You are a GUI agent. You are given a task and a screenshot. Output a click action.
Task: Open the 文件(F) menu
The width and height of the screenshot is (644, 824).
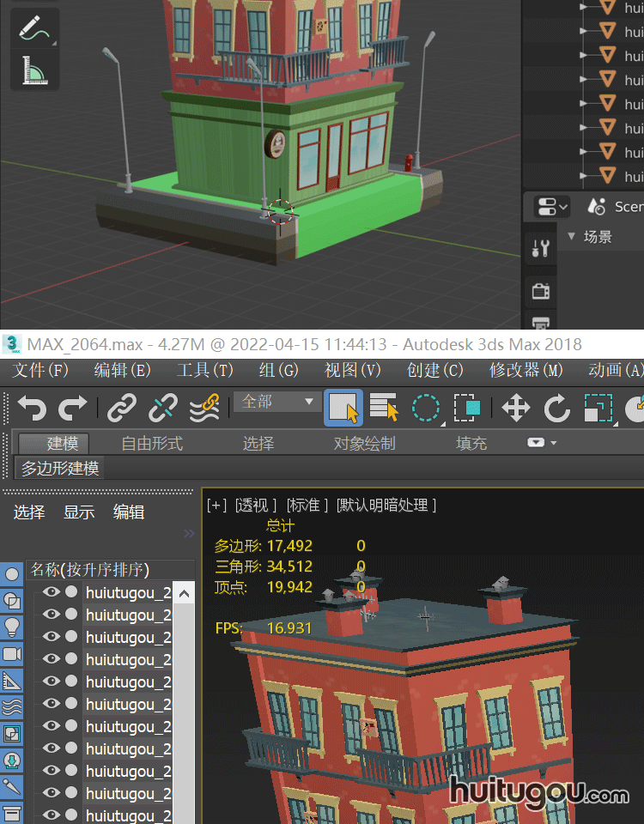(40, 370)
